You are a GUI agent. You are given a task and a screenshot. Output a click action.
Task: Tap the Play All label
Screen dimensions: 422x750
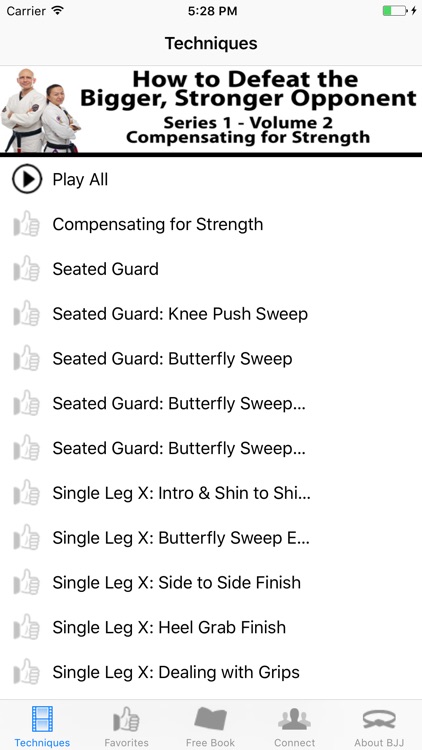80,180
